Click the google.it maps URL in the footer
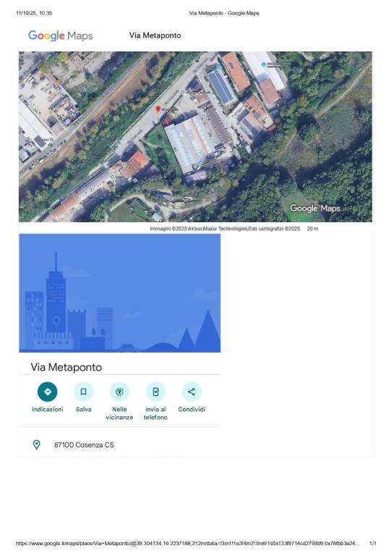The image size is (392, 556). pyautogui.click(x=188, y=543)
